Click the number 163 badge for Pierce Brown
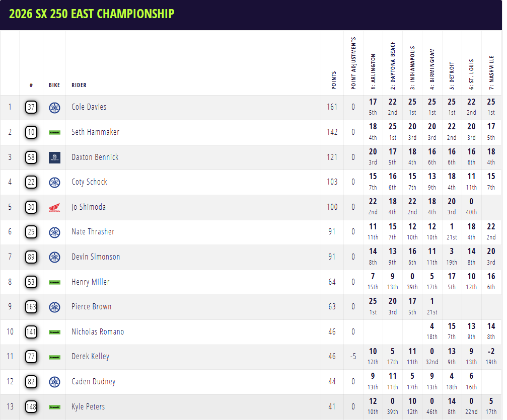This screenshot has height=420, width=507. [31, 307]
